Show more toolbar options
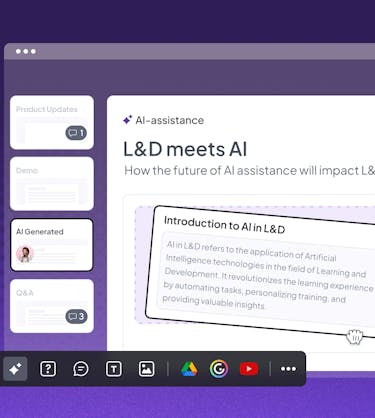Image resolution: width=375 pixels, height=418 pixels. (x=288, y=369)
